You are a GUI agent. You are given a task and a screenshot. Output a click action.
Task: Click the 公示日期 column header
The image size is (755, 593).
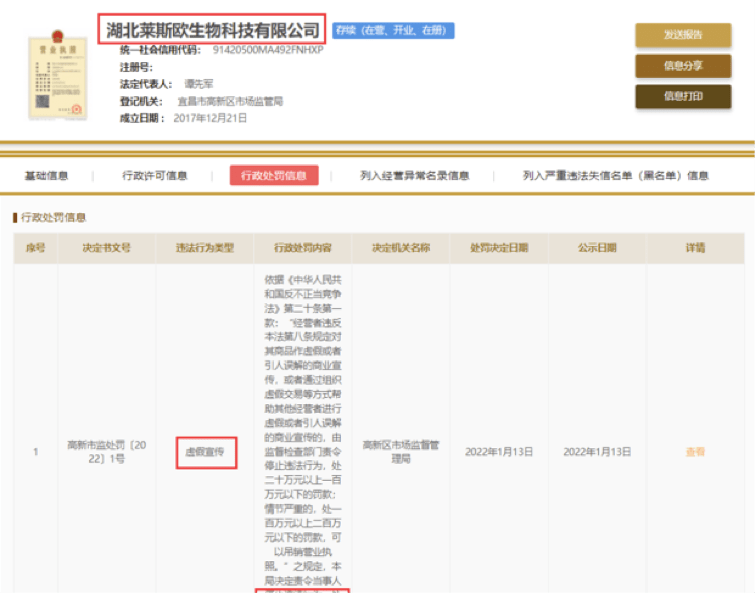point(597,248)
